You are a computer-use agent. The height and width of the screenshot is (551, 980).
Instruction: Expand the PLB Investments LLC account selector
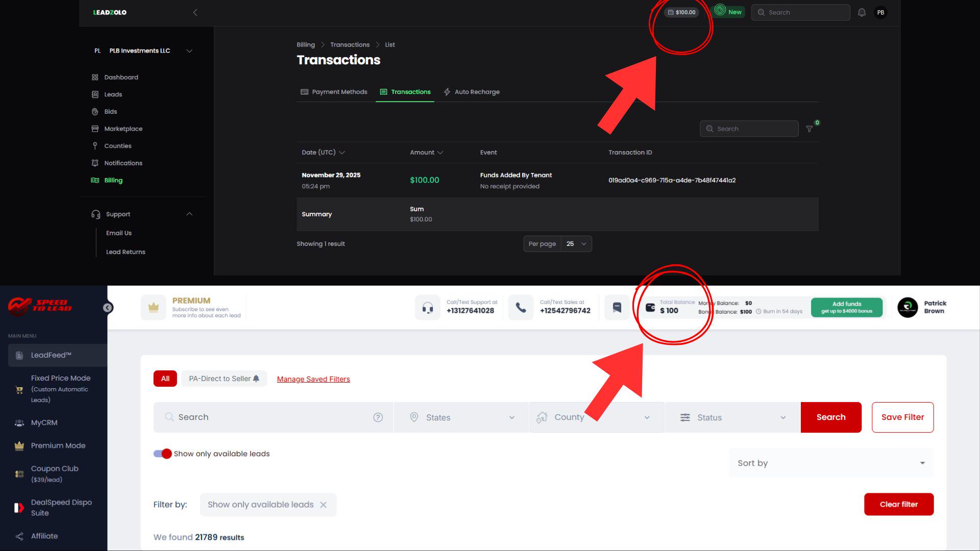pyautogui.click(x=189, y=51)
